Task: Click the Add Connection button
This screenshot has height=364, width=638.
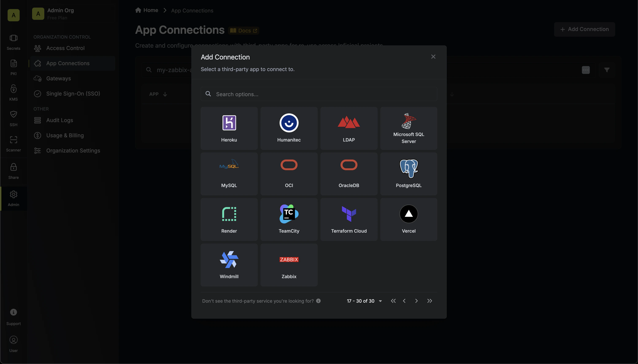Action: point(584,29)
